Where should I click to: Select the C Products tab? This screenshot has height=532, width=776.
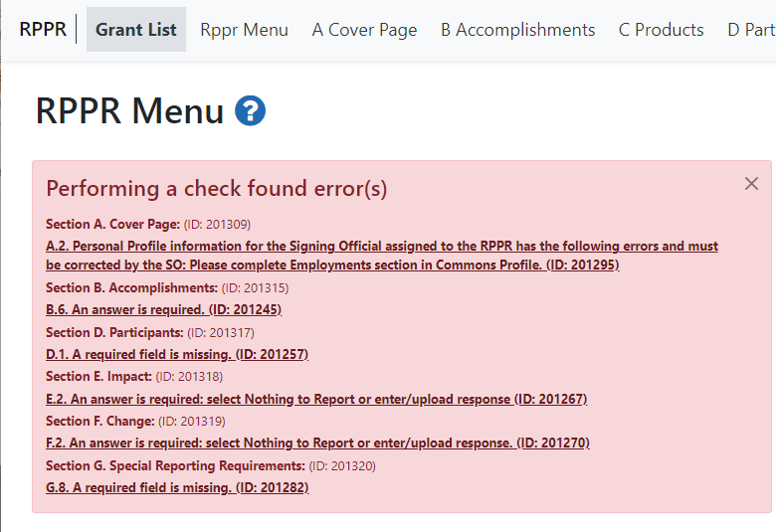(661, 30)
